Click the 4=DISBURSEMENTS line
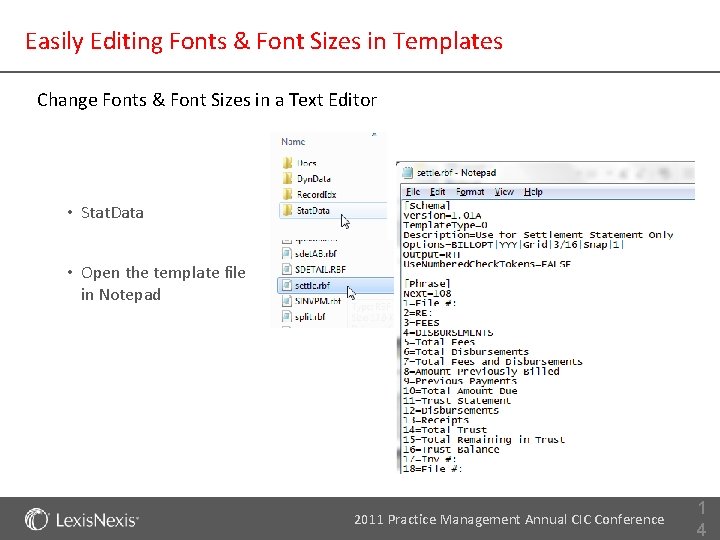 [448, 332]
